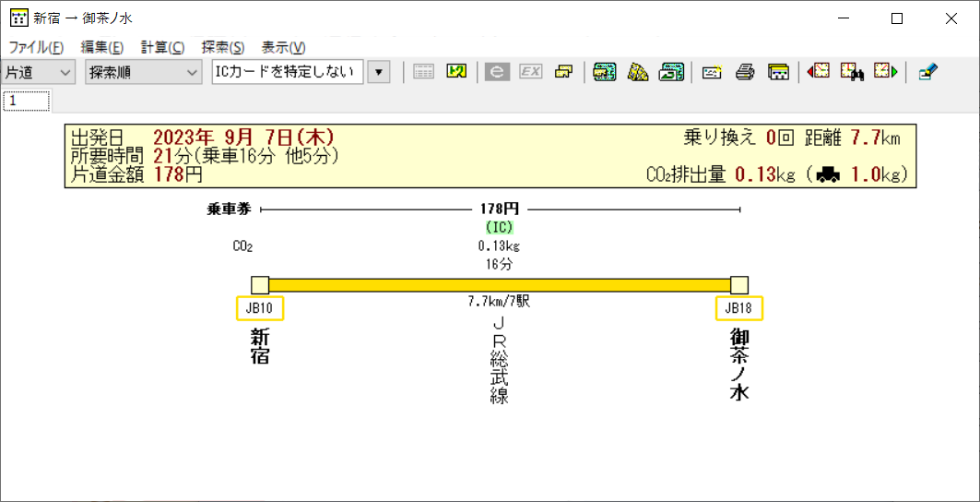Open the ファイル(F) menu

tap(36, 48)
